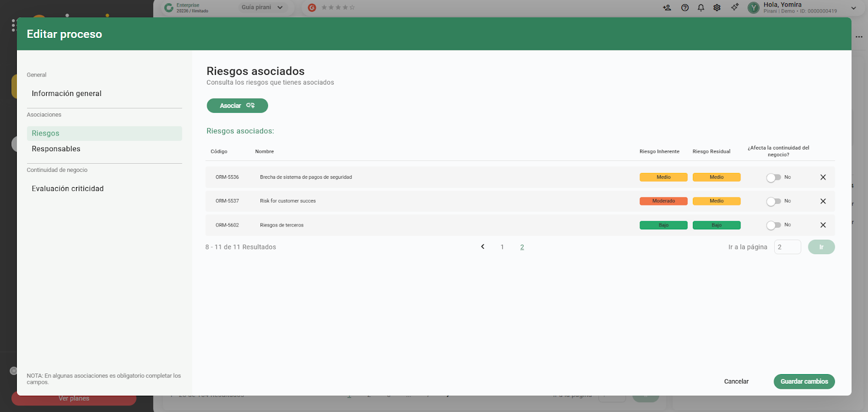
Task: Click the Asociar button
Action: click(237, 106)
